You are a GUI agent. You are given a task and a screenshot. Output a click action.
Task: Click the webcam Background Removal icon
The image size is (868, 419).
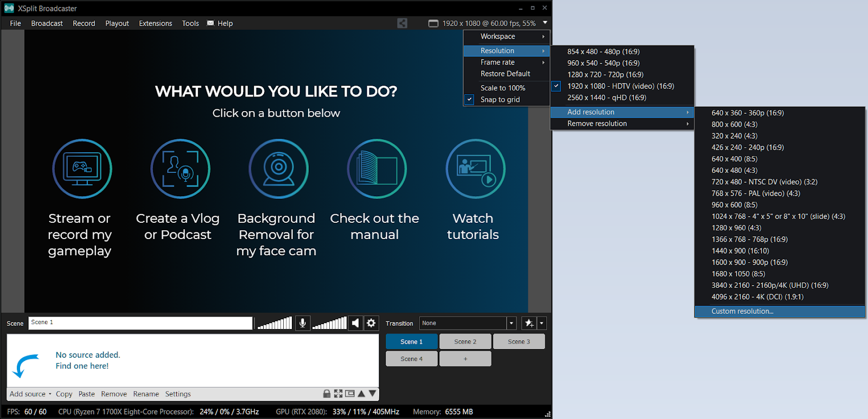pos(278,169)
